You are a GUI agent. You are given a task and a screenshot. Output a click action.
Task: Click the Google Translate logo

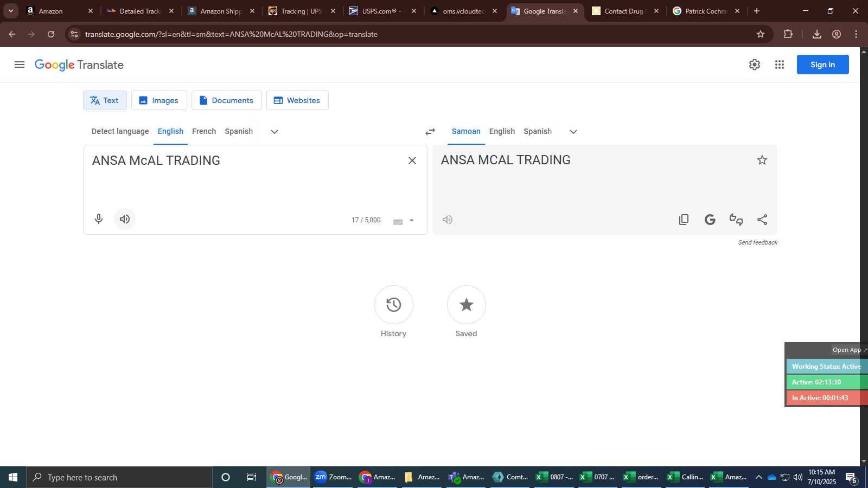[x=79, y=65]
